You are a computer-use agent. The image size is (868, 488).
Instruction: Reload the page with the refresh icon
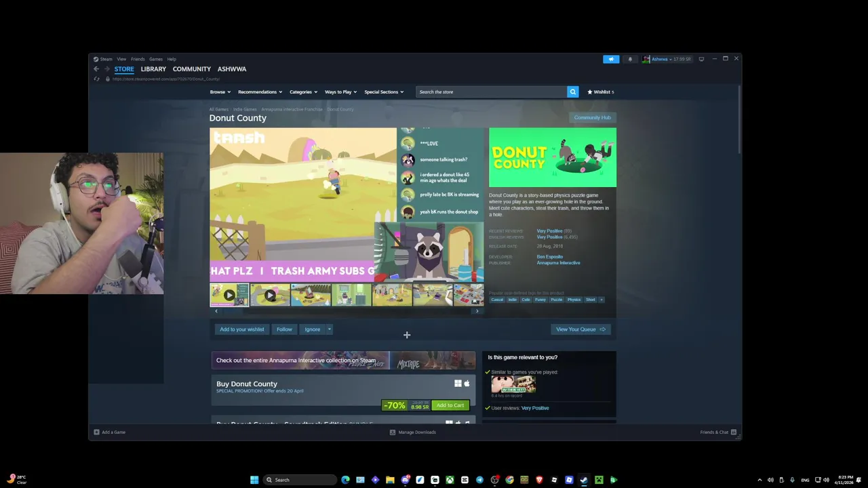[96, 79]
